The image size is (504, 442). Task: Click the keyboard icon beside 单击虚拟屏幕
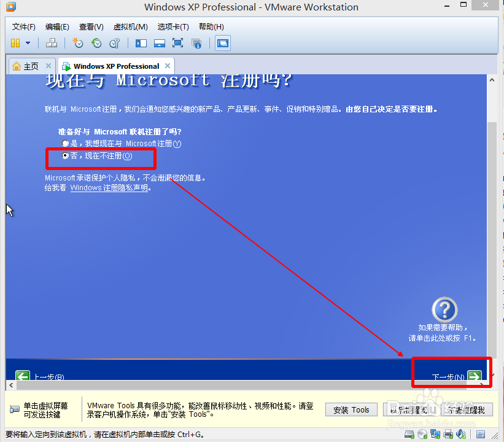(15, 409)
